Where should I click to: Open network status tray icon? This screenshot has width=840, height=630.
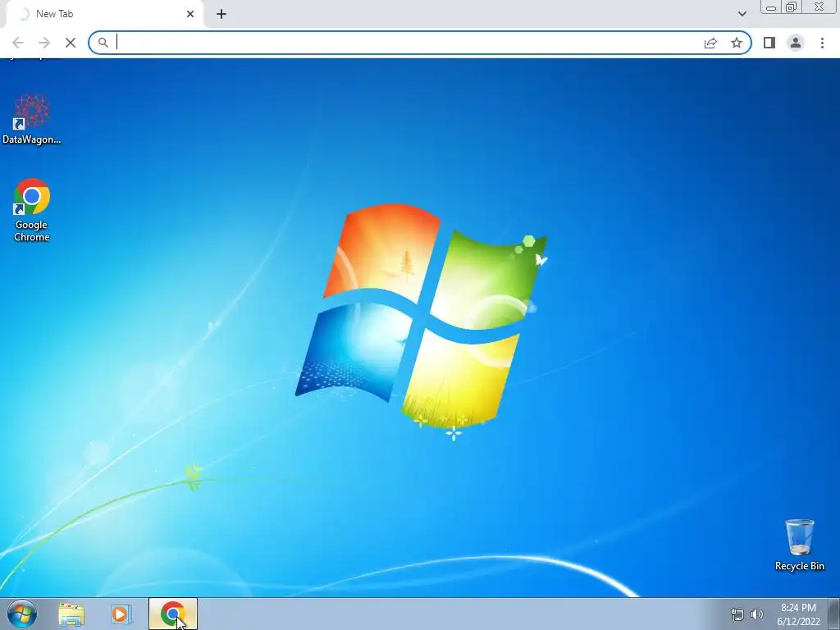pos(737,614)
